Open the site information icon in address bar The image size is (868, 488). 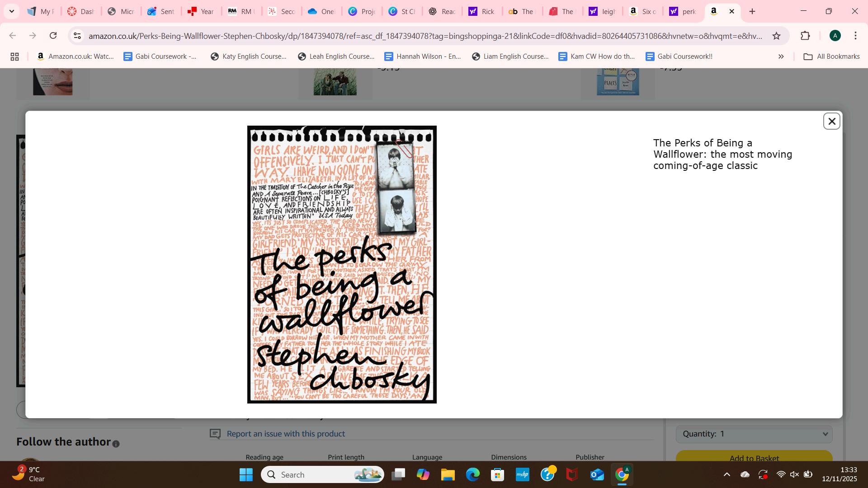coord(77,36)
